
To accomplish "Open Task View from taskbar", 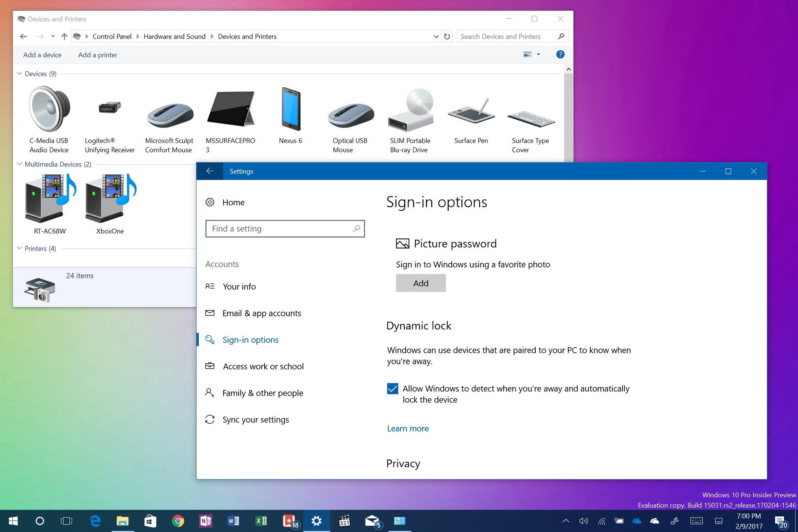I will tap(67, 521).
